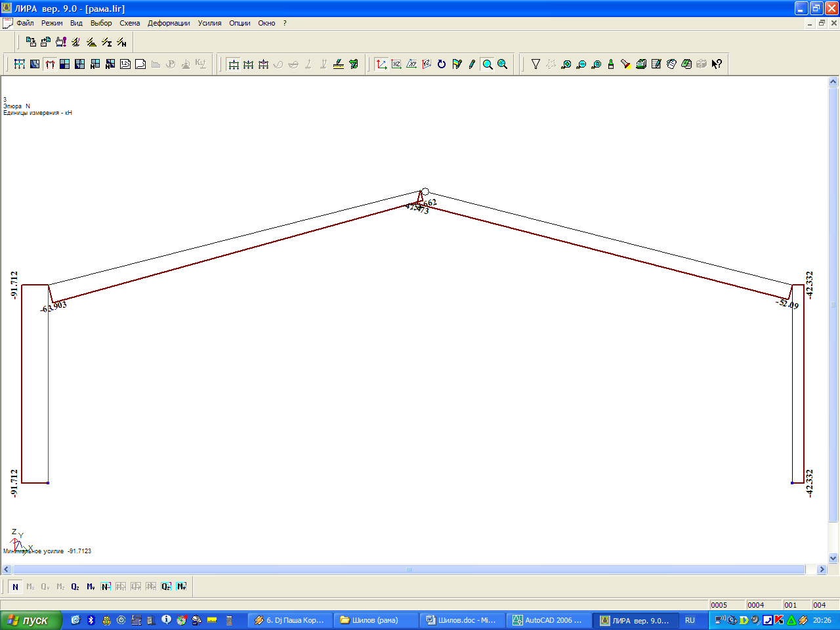
Task: Open the Деформации menu
Action: click(169, 23)
